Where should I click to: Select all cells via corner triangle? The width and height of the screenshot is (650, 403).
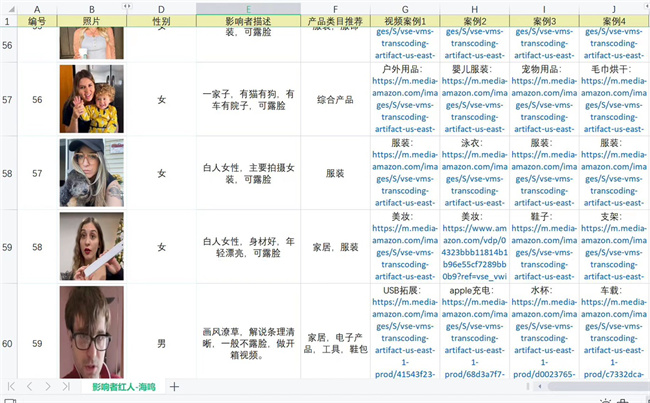pos(12,9)
